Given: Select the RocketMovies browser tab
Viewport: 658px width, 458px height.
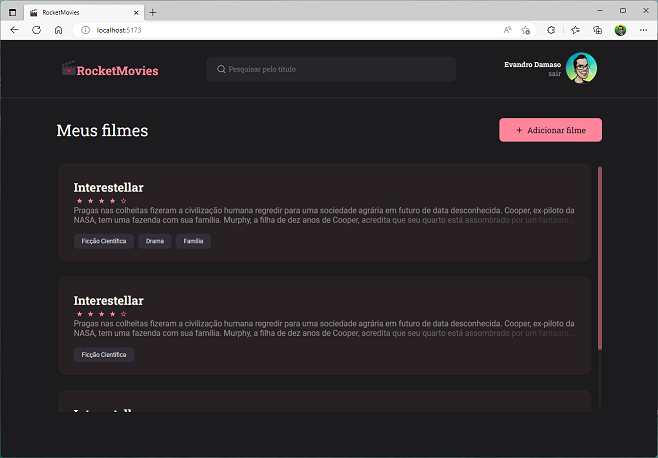Looking at the screenshot, I should (84, 13).
